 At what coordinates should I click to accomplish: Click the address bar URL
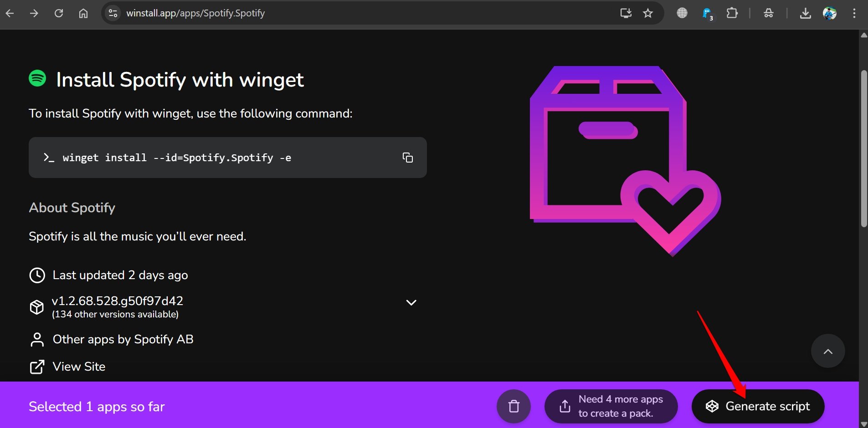click(x=195, y=13)
